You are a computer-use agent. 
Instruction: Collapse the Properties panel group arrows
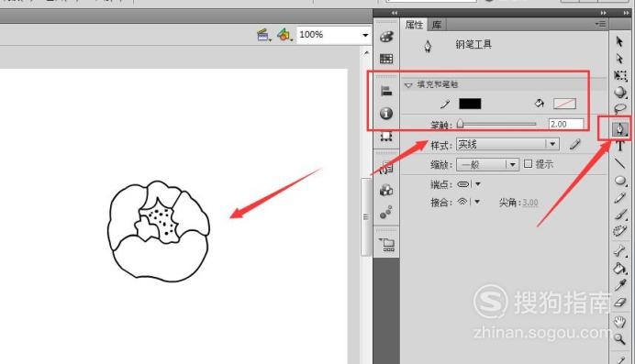604,13
